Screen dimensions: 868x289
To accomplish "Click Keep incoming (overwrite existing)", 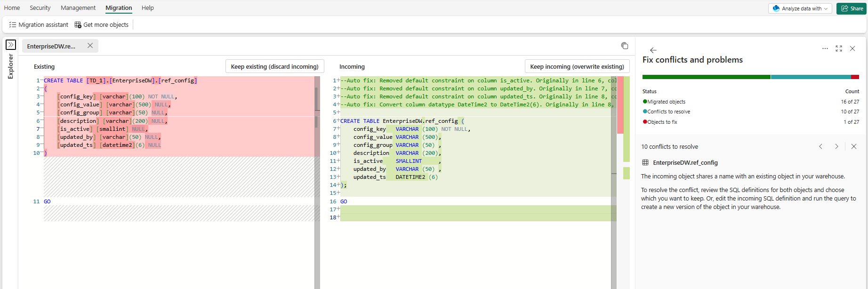I will 577,66.
